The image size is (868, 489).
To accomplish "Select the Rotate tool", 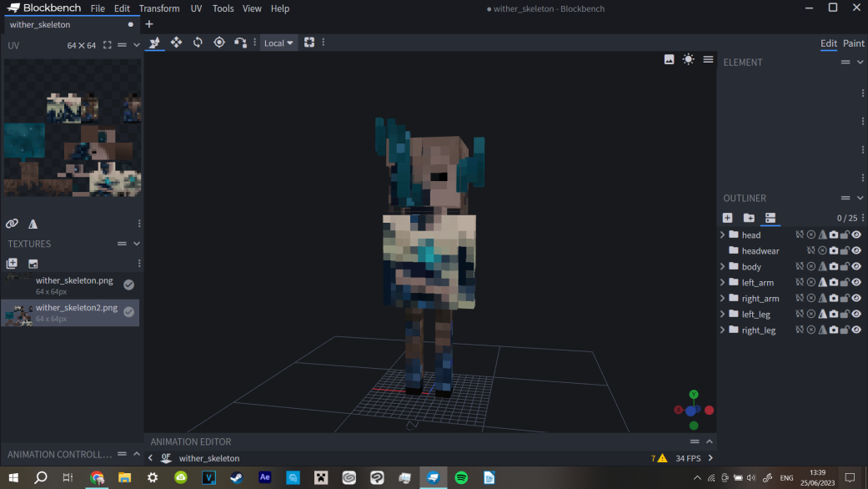I will (198, 43).
